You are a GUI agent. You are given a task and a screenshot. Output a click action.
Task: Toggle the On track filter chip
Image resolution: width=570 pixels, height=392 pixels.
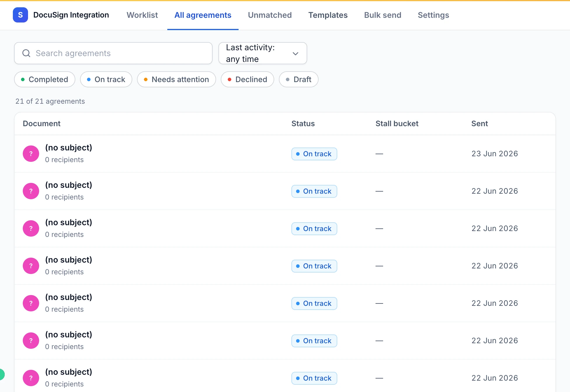point(106,79)
